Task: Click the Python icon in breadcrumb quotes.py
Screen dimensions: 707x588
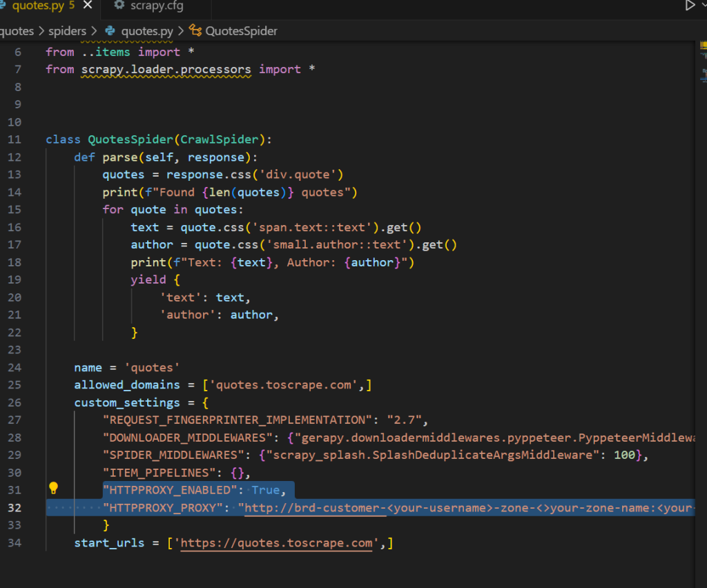Action: coord(110,30)
